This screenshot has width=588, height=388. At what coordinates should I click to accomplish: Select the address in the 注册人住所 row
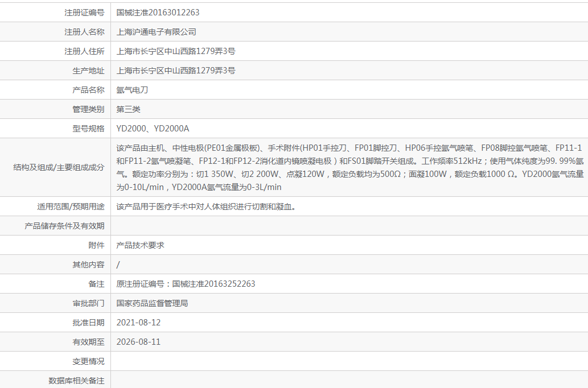[176, 51]
